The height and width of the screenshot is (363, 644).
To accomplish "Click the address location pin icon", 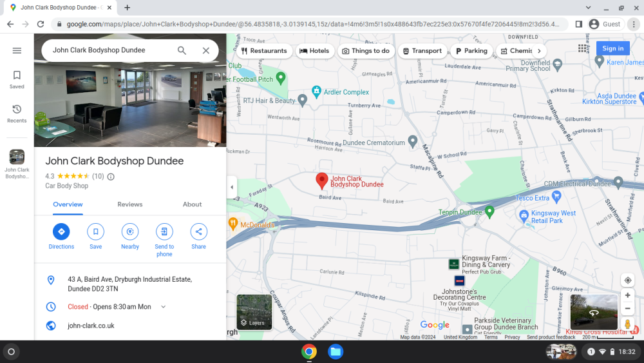I will click(51, 280).
